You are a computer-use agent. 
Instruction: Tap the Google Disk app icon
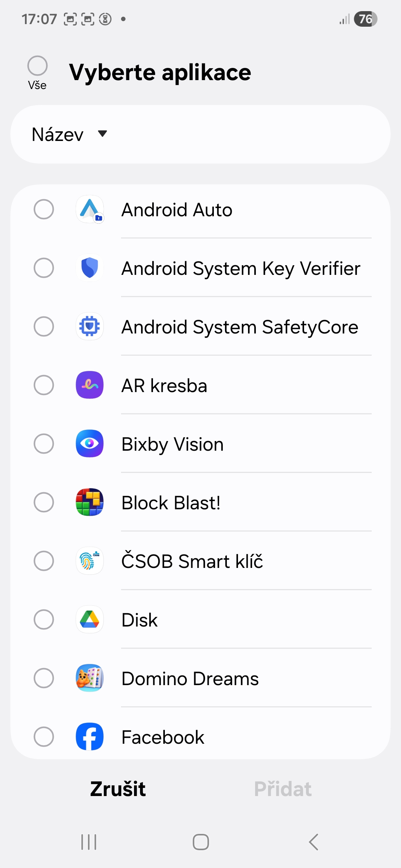pos(89,619)
